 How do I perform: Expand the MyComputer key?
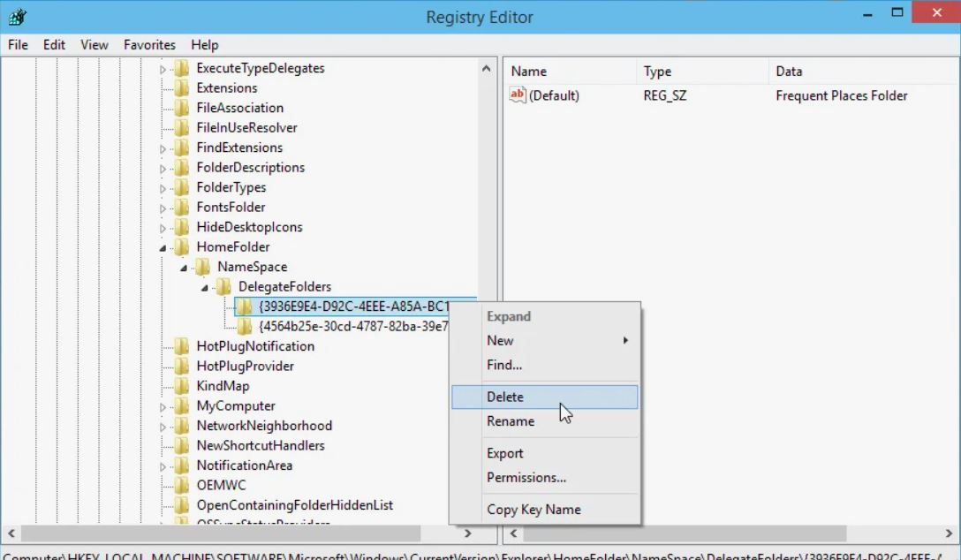click(x=163, y=407)
